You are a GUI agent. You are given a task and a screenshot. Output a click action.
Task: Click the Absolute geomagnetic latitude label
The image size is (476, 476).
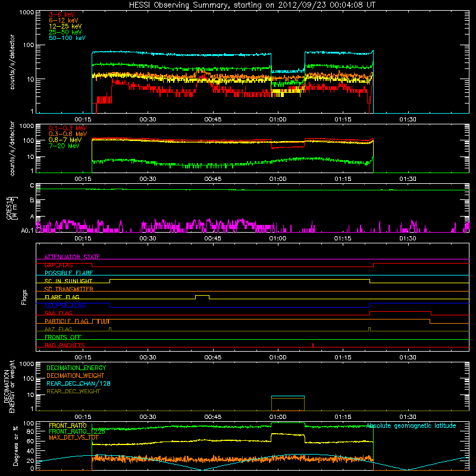coord(411,425)
